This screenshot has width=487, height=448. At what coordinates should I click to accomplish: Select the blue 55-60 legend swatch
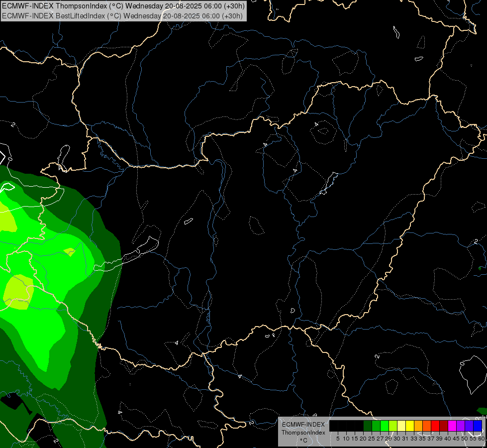point(478,426)
